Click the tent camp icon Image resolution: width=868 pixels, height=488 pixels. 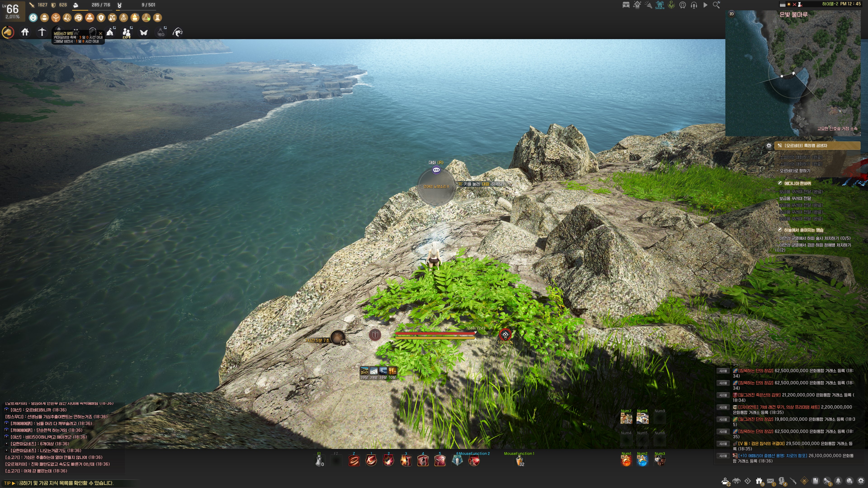110,32
